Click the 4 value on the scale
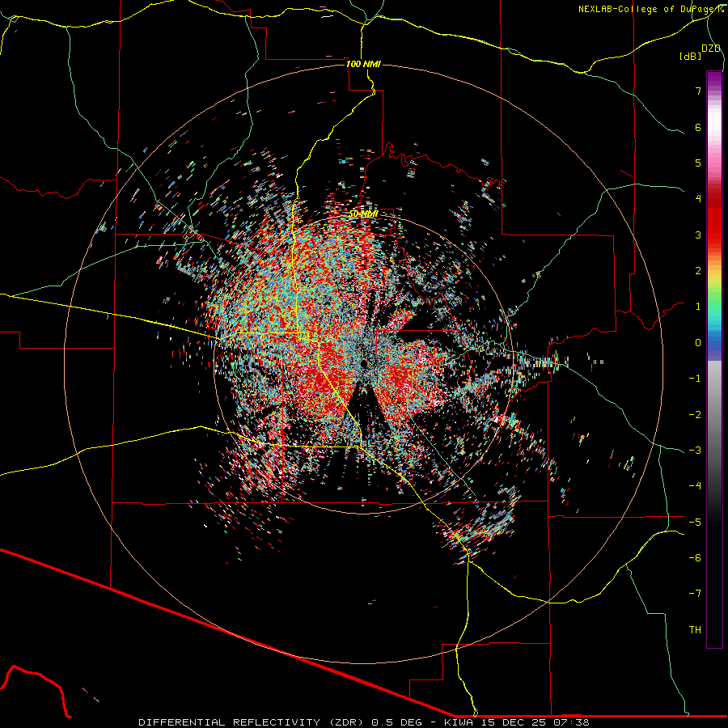 (698, 199)
